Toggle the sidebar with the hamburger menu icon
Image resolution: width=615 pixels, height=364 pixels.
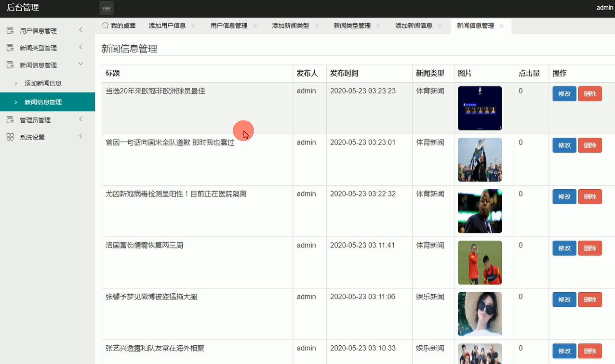coord(107,8)
